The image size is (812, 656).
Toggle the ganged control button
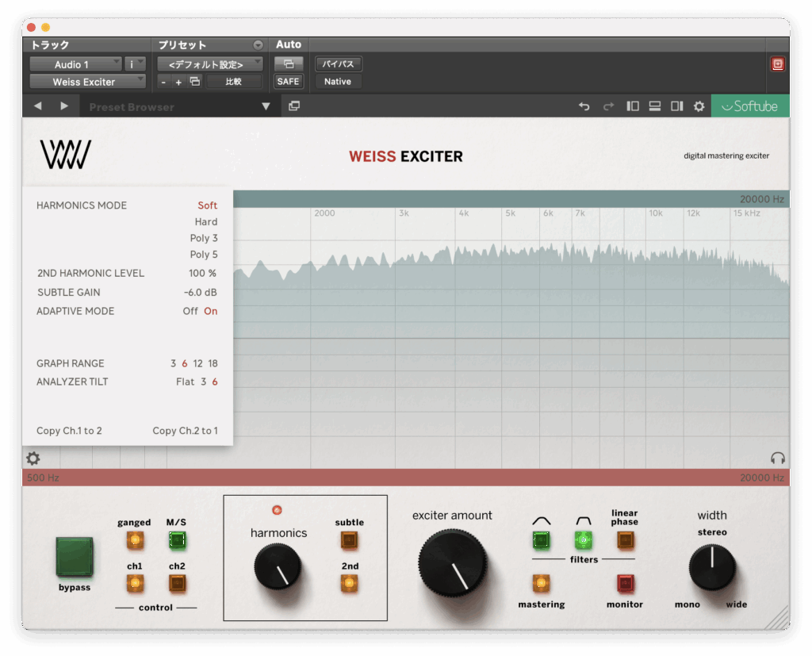(x=135, y=540)
